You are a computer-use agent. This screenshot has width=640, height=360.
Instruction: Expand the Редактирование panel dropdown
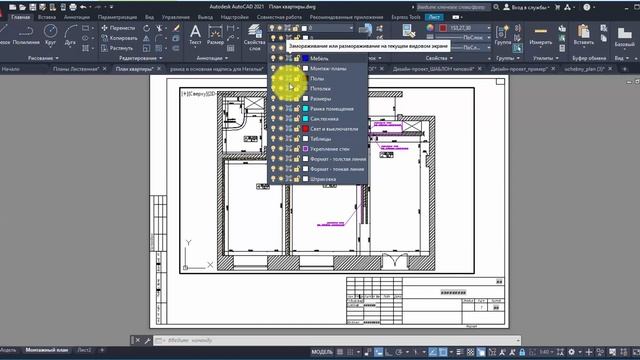click(141, 58)
